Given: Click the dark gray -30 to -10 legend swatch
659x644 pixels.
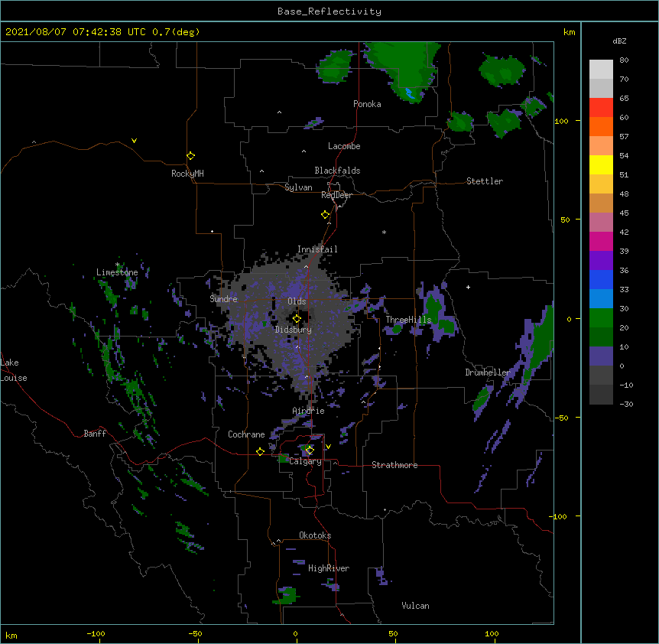Looking at the screenshot, I should [x=601, y=395].
